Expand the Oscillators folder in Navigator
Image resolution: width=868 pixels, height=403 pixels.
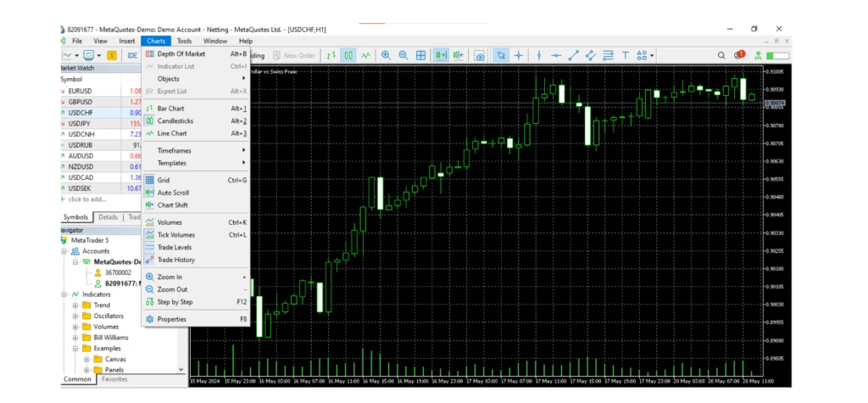pyautogui.click(x=75, y=316)
